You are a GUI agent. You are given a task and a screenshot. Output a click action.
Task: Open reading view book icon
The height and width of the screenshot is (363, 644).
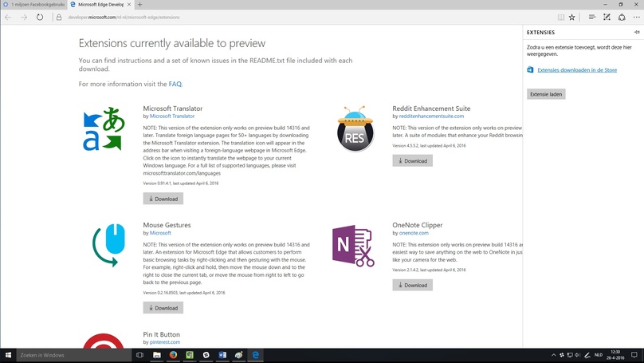pos(560,18)
